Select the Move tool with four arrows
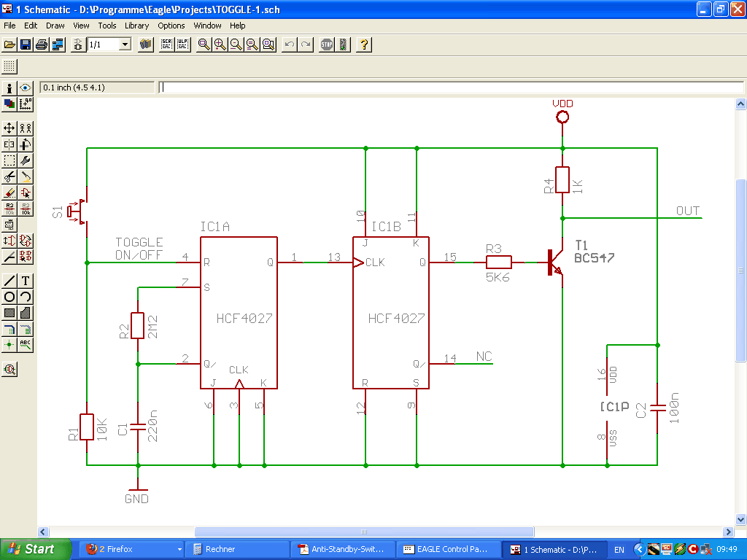This screenshot has width=747, height=560. [9, 128]
